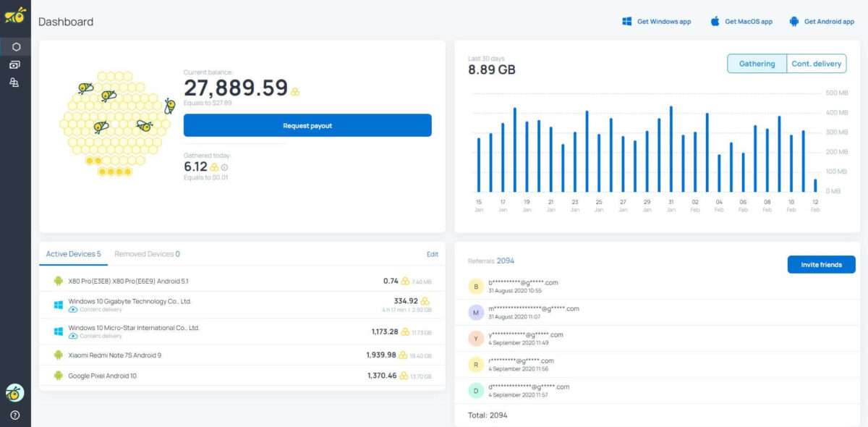The image size is (868, 427).
Task: Click the info icon next to Gathered today
Action: click(x=224, y=167)
